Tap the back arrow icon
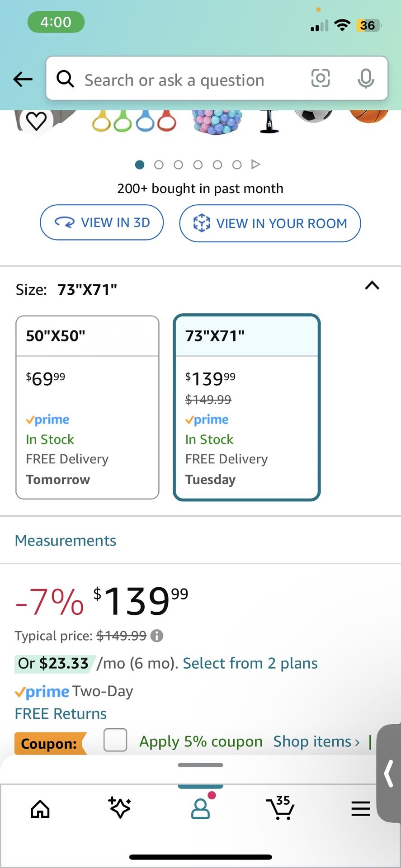 (x=23, y=80)
